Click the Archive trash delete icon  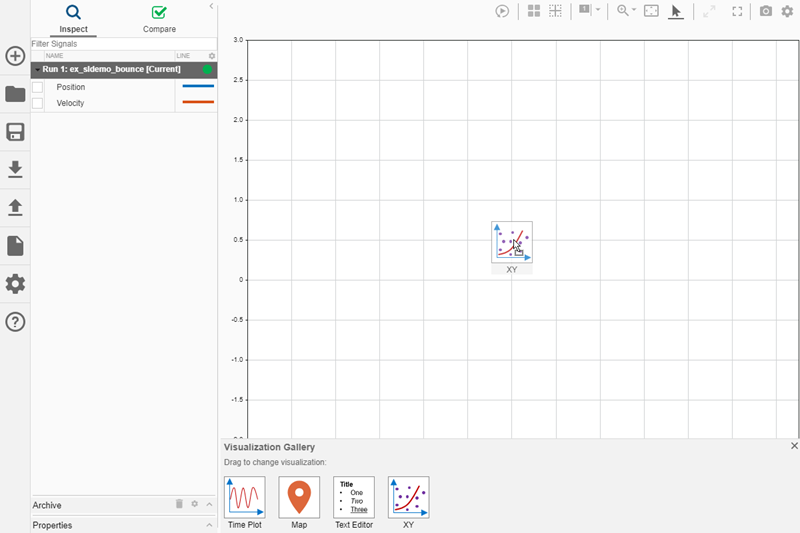(179, 504)
